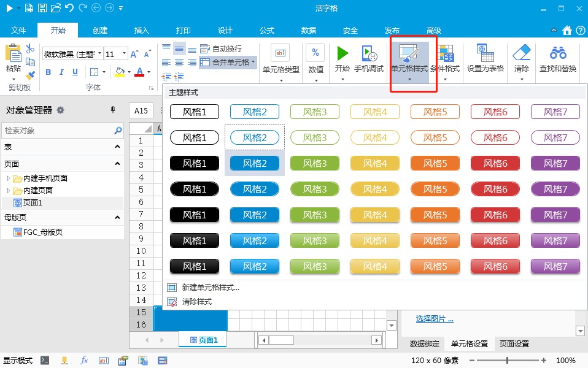Click the Cut scissors icon
Image resolution: width=588 pixels, height=368 pixels.
coord(30,48)
